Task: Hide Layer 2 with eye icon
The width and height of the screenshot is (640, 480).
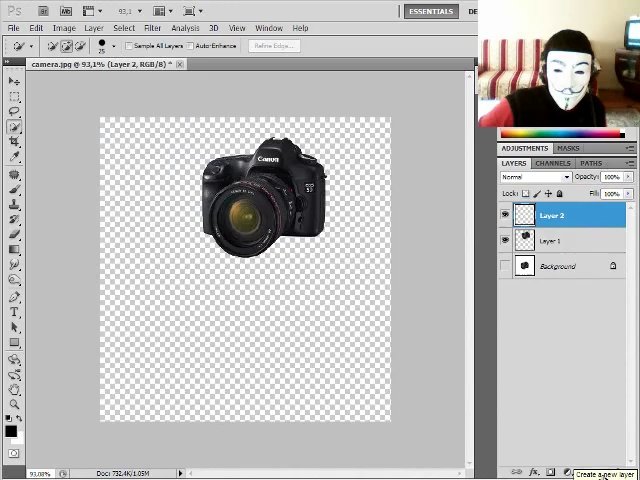Action: (x=505, y=214)
